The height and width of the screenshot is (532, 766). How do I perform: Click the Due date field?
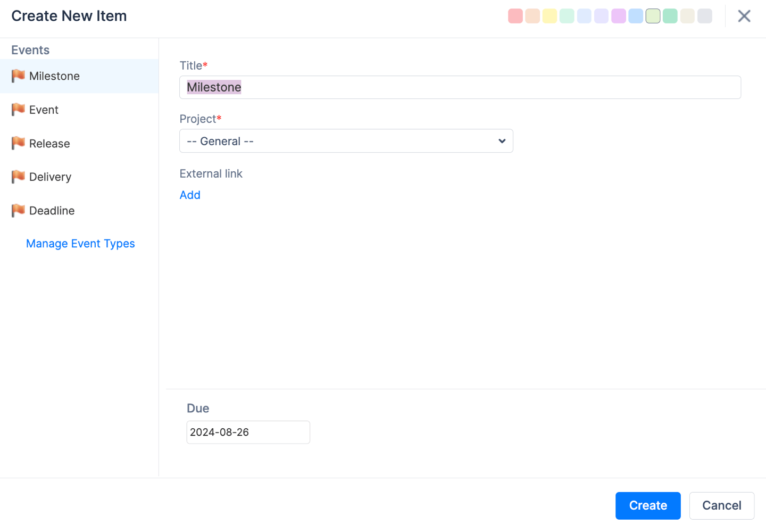[248, 433]
